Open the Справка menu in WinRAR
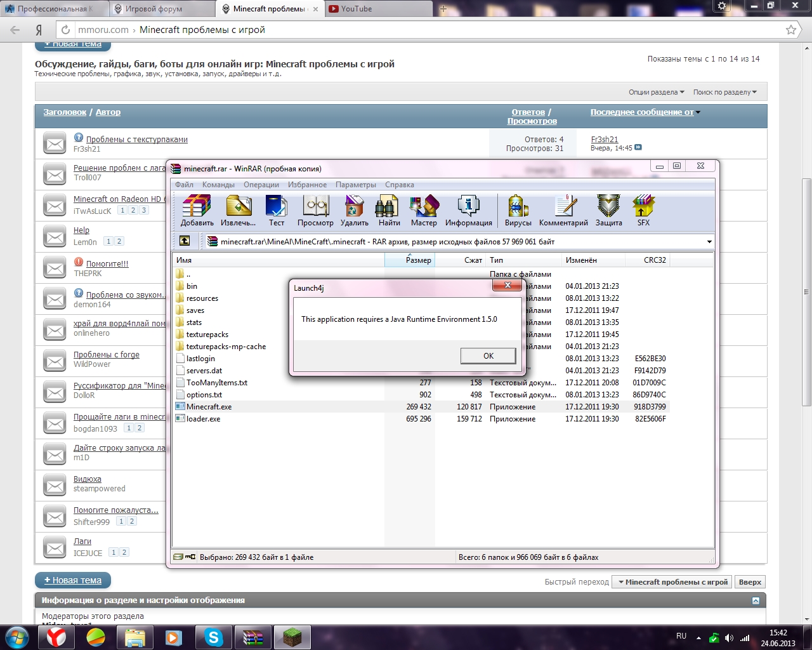Screen dimensions: 812x650 tap(400, 185)
